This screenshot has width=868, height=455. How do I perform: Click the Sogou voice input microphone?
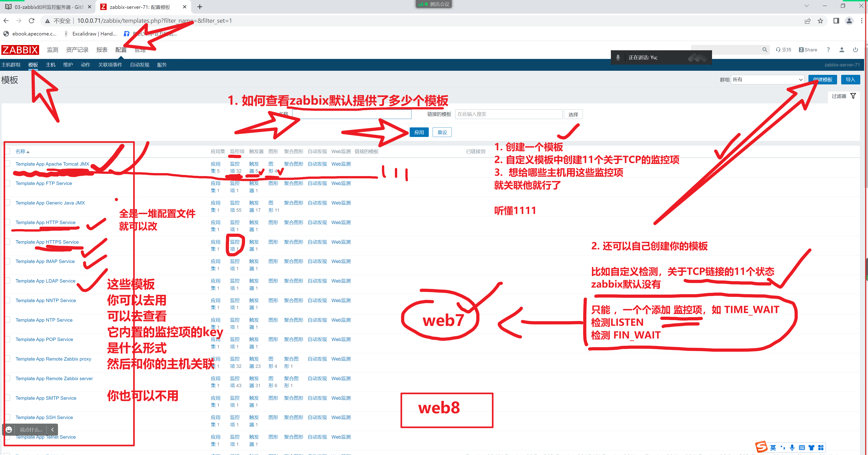(792, 447)
